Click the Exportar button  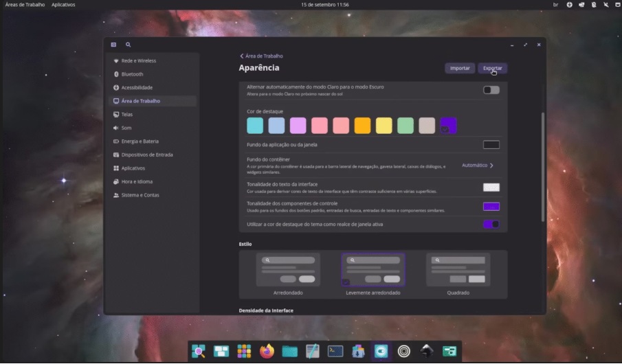coord(492,68)
